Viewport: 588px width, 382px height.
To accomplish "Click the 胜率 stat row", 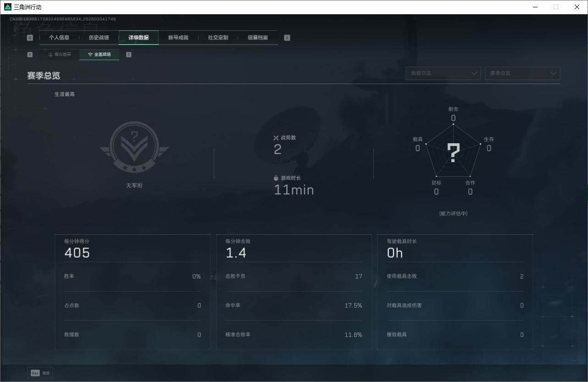I will (133, 276).
